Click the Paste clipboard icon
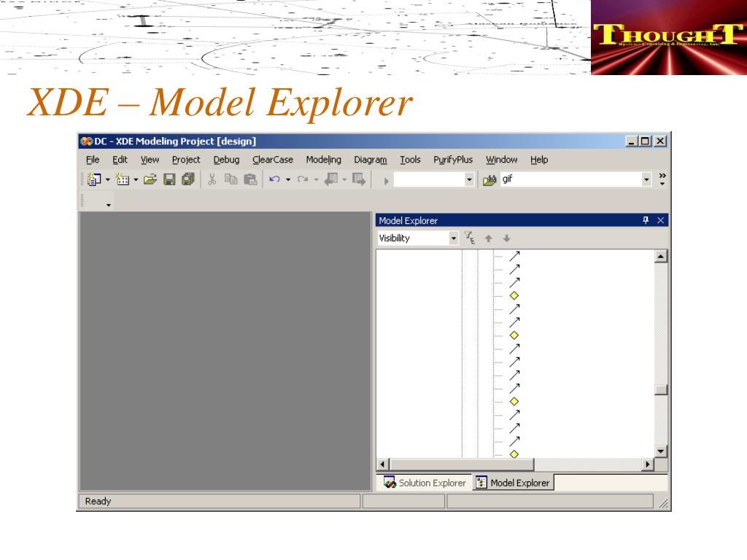Viewport: 747px width, 560px height. point(250,179)
